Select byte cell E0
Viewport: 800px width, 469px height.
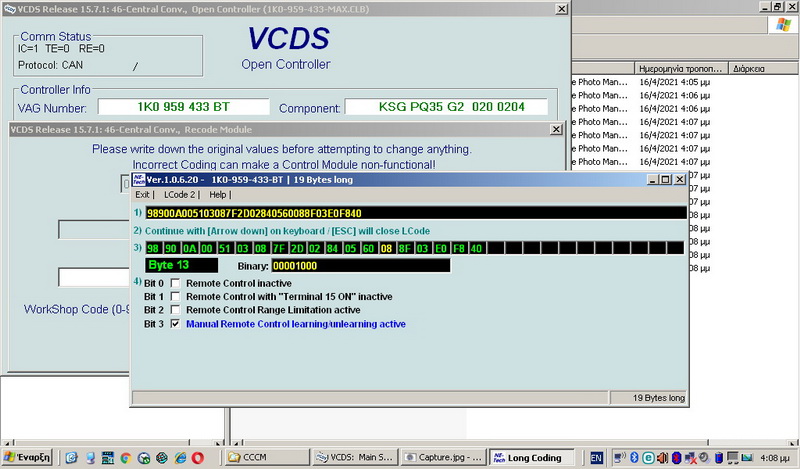pyautogui.click(x=441, y=248)
